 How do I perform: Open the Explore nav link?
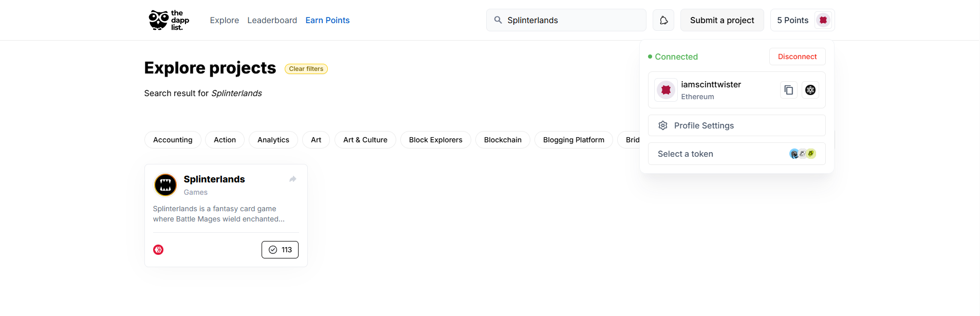pos(225,20)
